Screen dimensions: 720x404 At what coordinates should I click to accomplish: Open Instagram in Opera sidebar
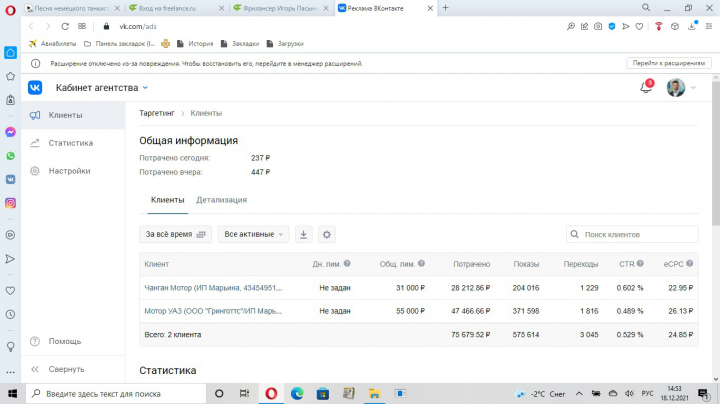pyautogui.click(x=10, y=203)
